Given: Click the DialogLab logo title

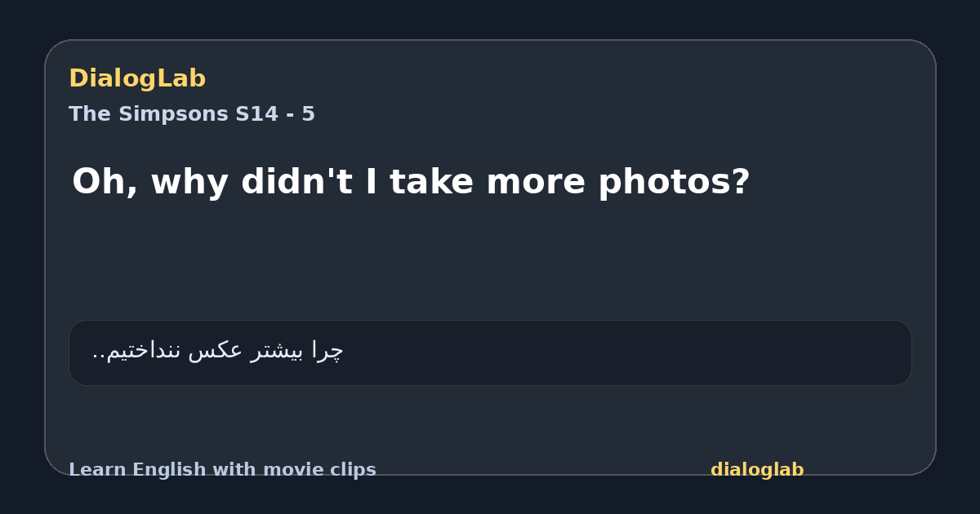Looking at the screenshot, I should [137, 78].
